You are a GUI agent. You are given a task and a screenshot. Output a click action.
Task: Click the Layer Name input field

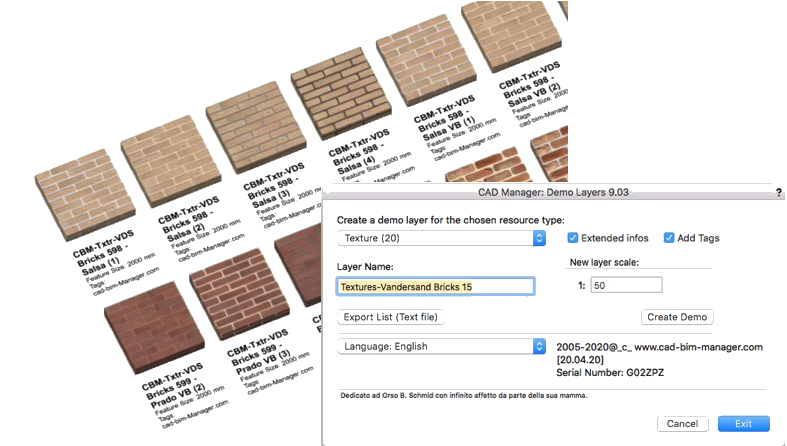(x=435, y=286)
